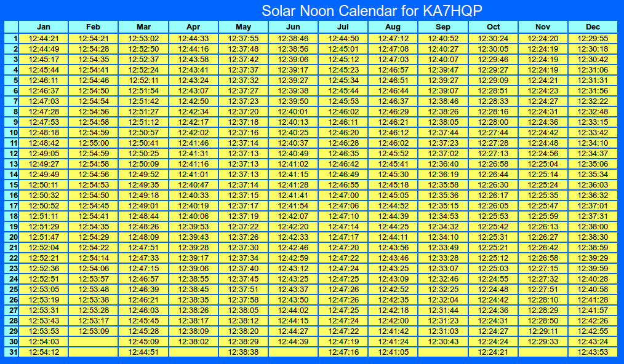Click August 1 cell 12:47:12

click(393, 39)
